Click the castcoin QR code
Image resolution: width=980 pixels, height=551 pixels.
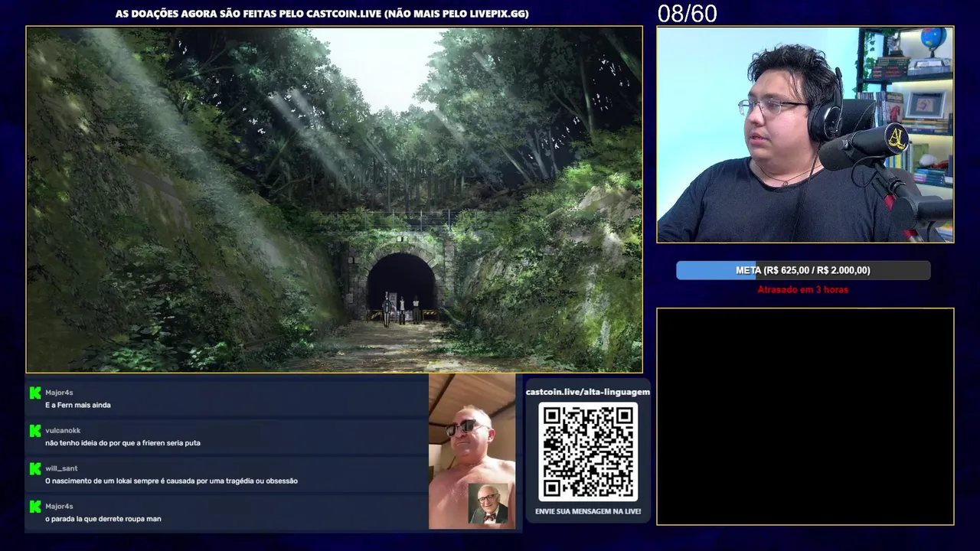[588, 452]
